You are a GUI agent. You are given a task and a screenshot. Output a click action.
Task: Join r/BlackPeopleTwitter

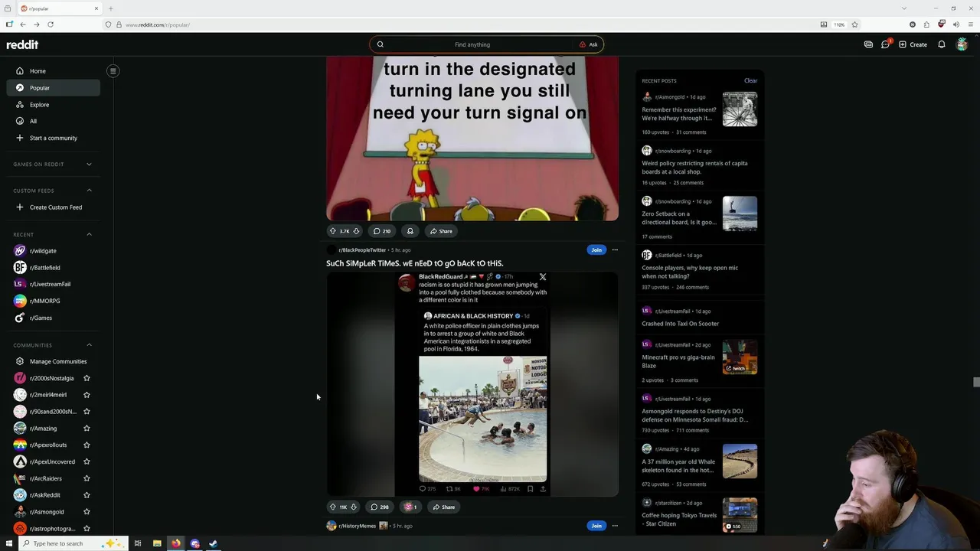click(596, 249)
